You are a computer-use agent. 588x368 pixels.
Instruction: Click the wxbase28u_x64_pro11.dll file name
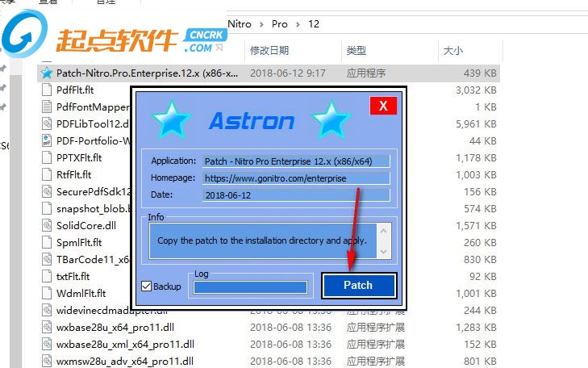[115, 328]
